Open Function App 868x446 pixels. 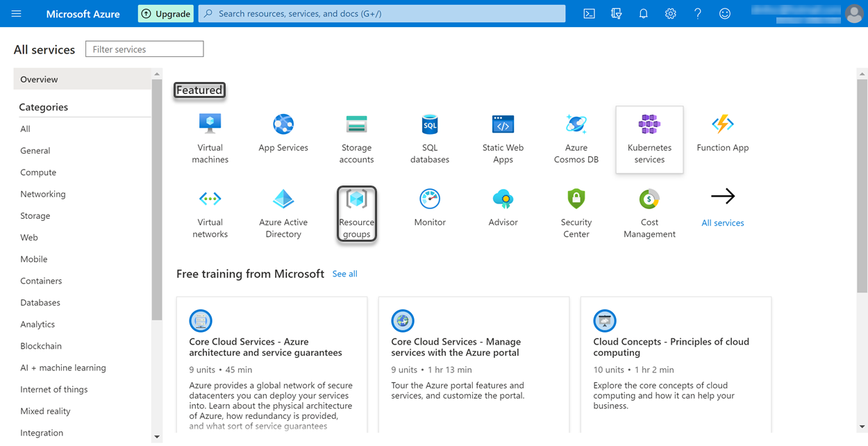tap(723, 133)
